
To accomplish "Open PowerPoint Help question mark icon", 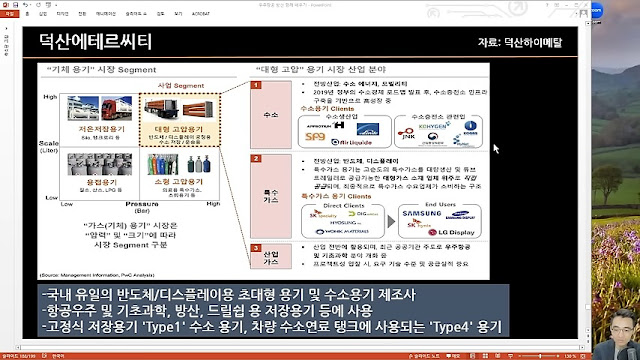I will tap(547, 5).
